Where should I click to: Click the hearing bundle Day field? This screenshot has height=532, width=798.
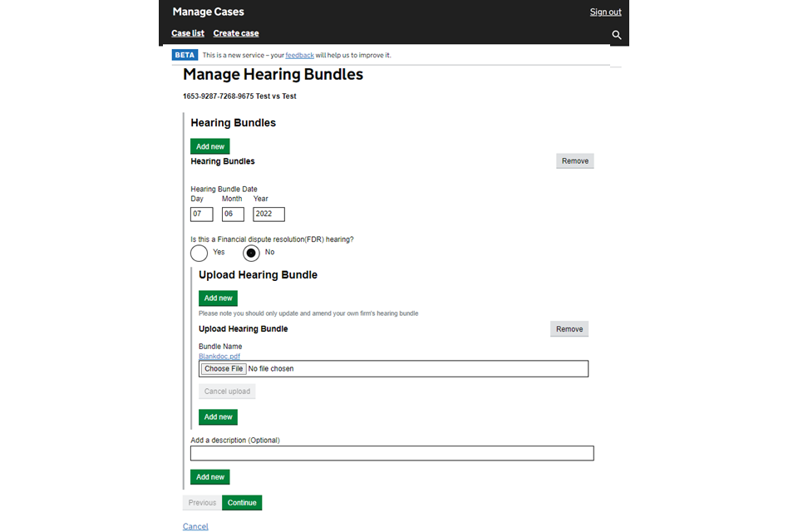coord(202,214)
